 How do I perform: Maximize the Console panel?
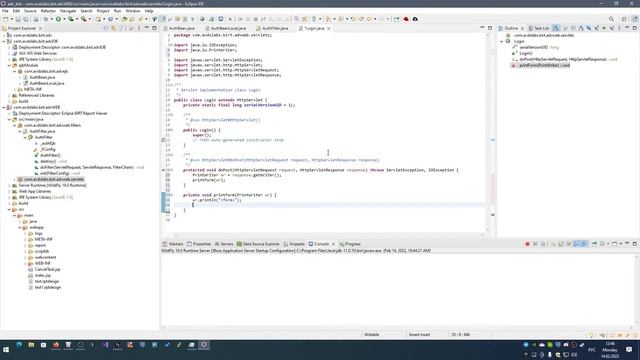(x=634, y=244)
